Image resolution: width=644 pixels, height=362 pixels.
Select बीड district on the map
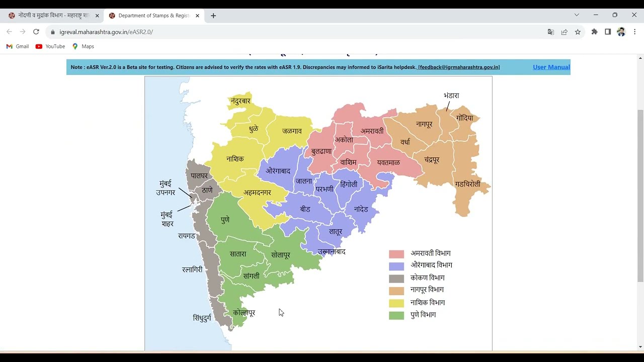pyautogui.click(x=305, y=209)
